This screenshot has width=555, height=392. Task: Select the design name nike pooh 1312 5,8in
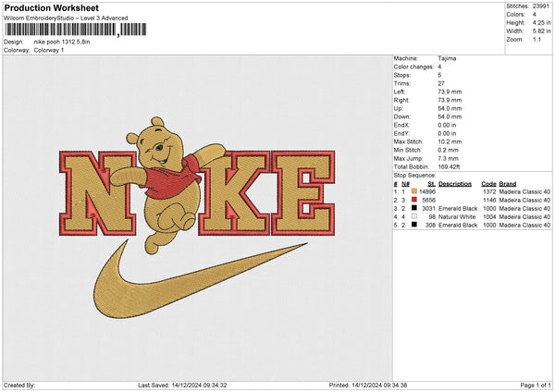point(62,42)
